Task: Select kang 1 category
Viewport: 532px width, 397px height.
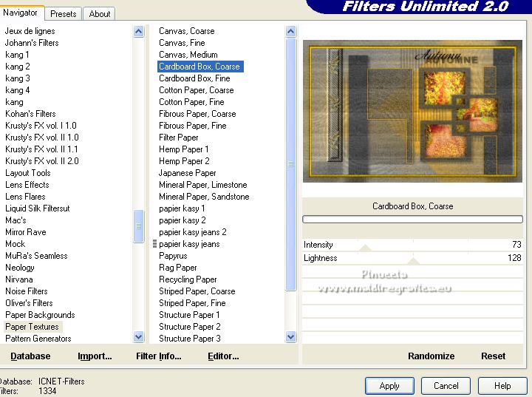Action: pyautogui.click(x=17, y=55)
